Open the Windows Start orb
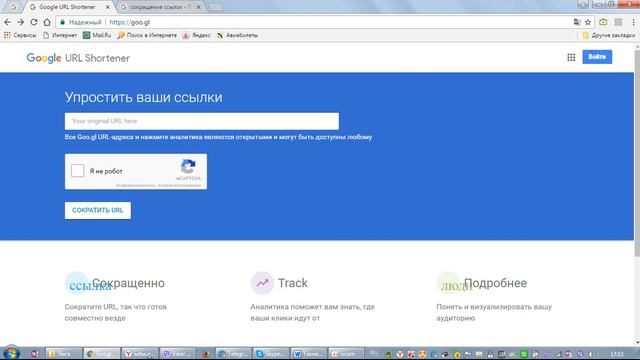640x360 pixels. pyautogui.click(x=11, y=353)
